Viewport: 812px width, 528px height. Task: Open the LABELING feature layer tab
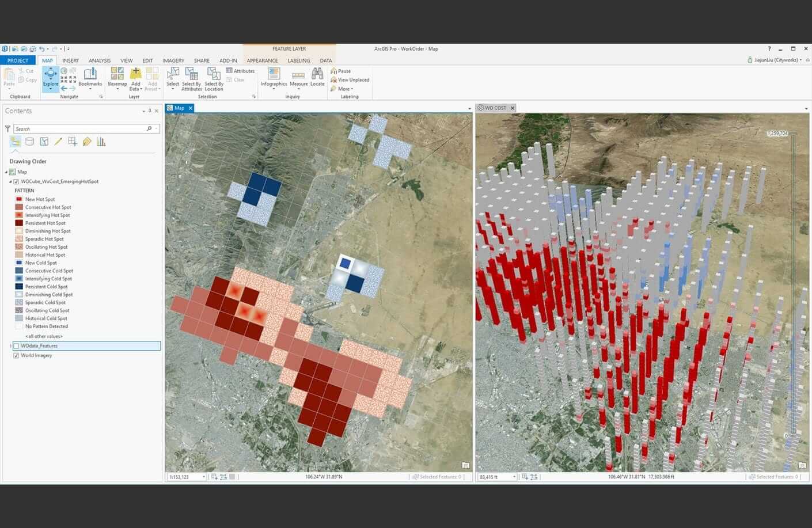[x=299, y=60]
